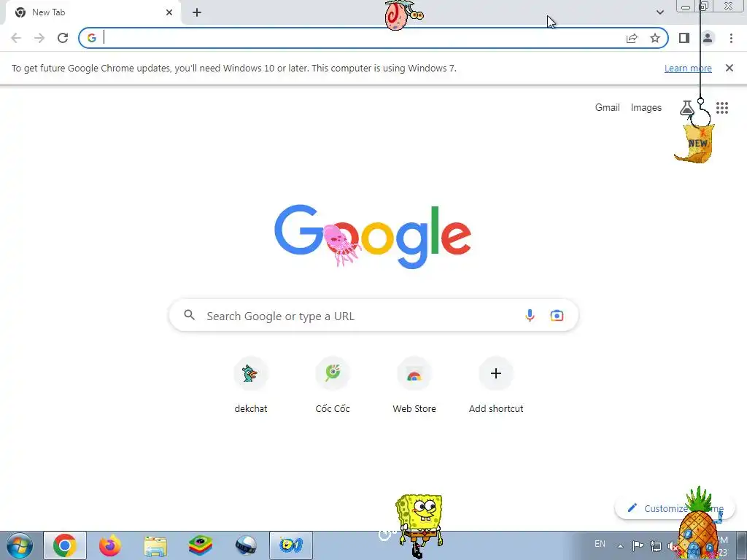Open File Explorer from the taskbar

155,545
